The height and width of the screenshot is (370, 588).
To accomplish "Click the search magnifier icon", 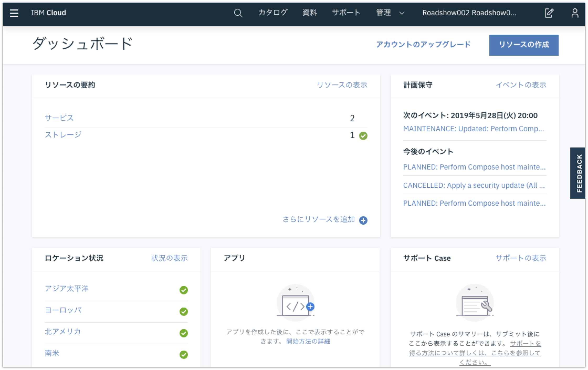I will click(x=238, y=13).
